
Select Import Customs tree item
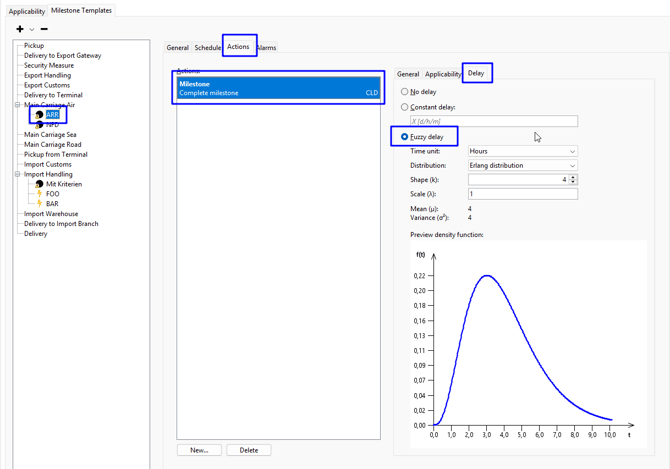tap(47, 164)
